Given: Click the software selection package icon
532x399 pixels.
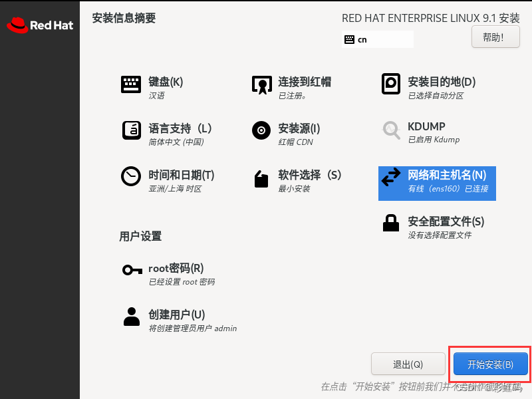Looking at the screenshot, I should tap(261, 179).
